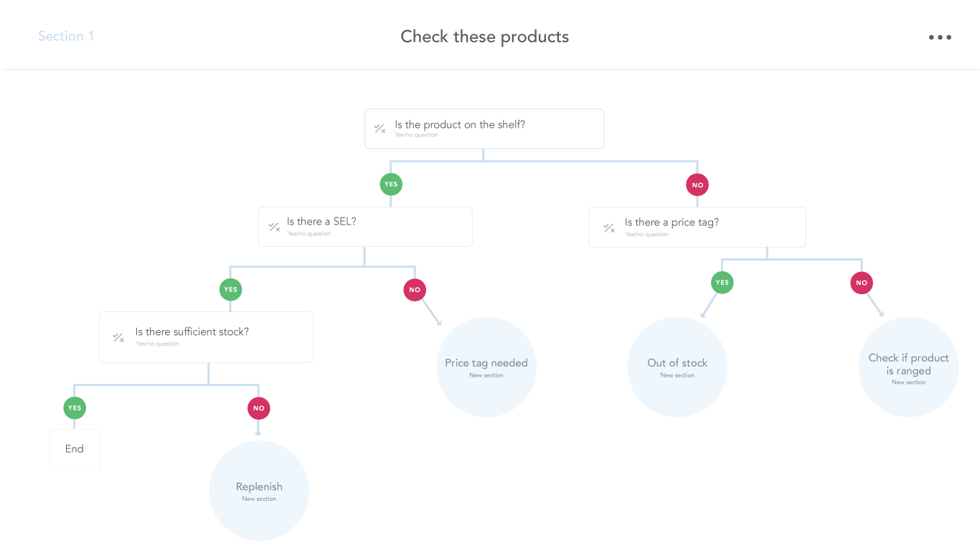980x551 pixels.
Task: Select NO badge under 'Is the product on the shelf?'
Action: point(697,185)
